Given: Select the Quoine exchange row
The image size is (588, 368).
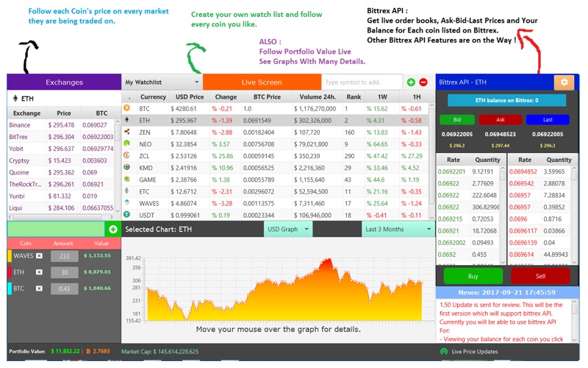Looking at the screenshot, I should click(61, 172).
